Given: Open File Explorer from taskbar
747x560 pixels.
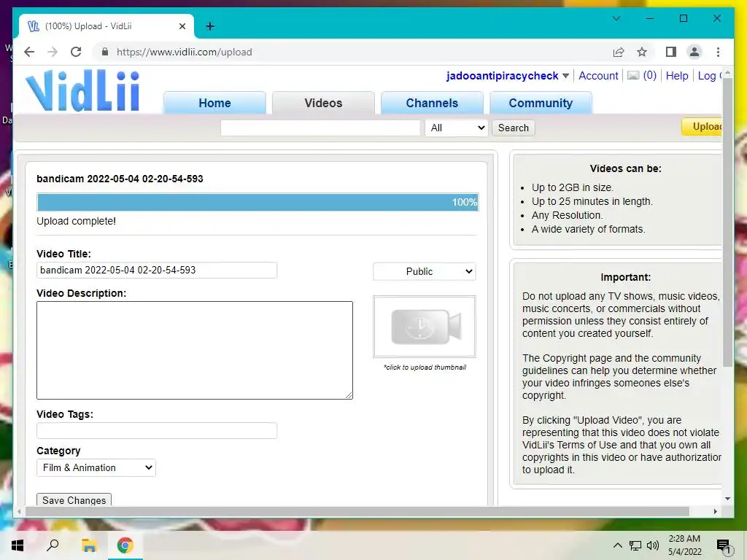Looking at the screenshot, I should [89, 545].
